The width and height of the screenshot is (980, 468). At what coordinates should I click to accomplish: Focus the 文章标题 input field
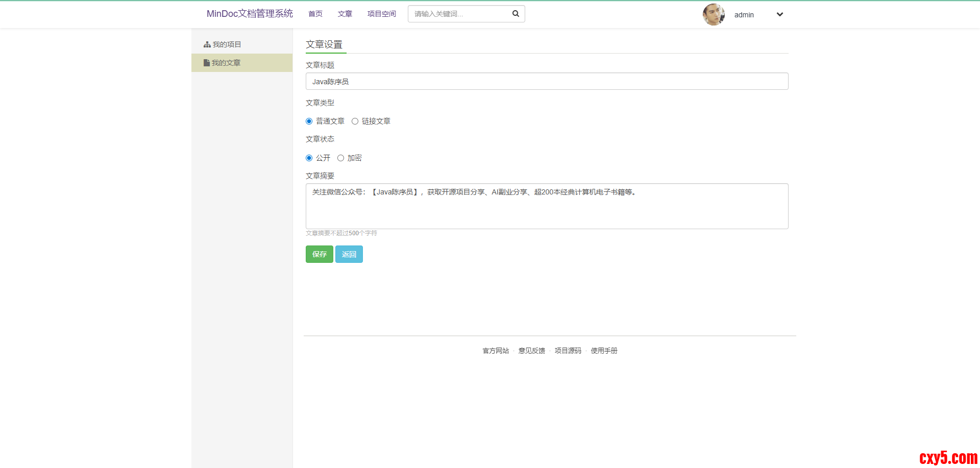click(x=547, y=82)
